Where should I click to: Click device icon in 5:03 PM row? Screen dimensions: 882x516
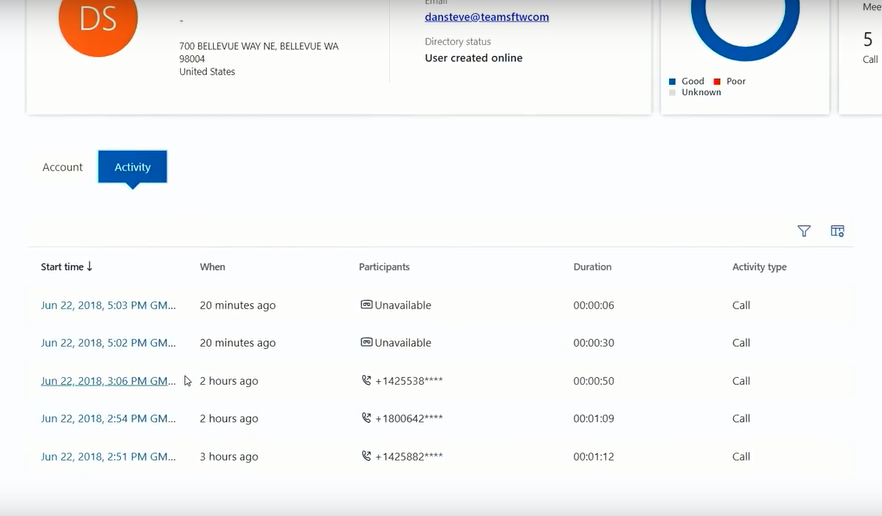pos(366,305)
